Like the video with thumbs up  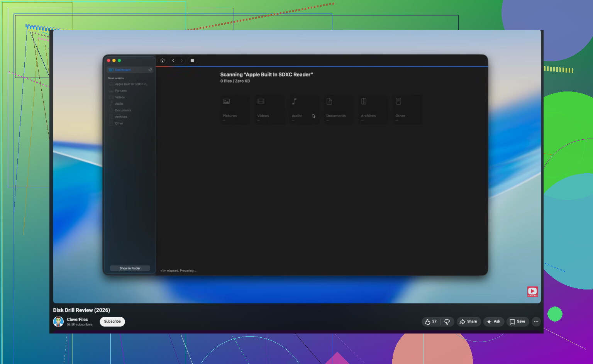(431, 322)
